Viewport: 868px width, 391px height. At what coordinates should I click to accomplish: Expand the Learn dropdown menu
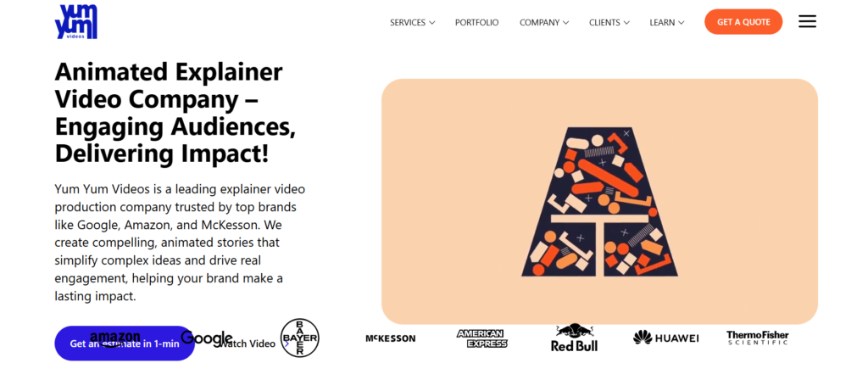tap(667, 23)
